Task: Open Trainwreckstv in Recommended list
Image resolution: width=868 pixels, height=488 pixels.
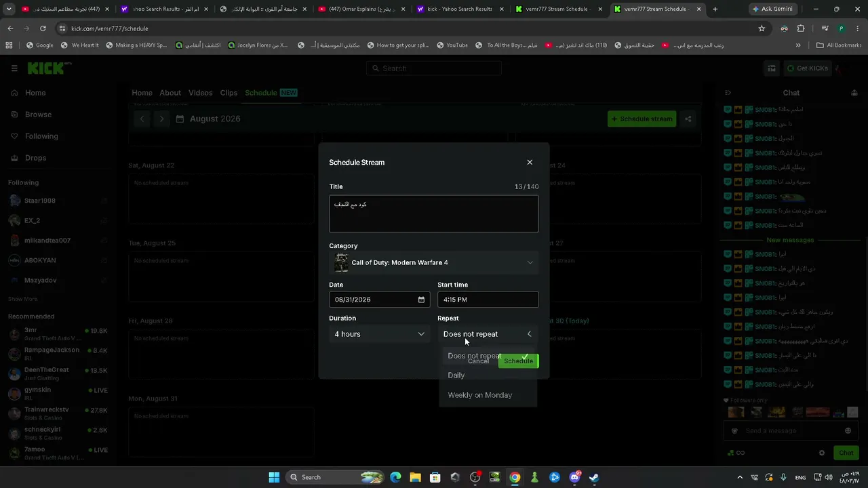Action: click(59, 413)
